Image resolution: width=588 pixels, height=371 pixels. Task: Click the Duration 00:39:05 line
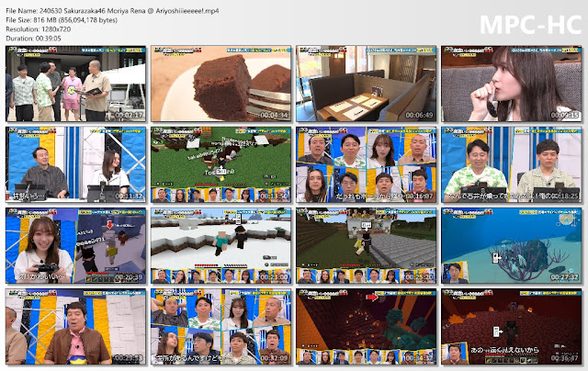[x=33, y=39]
